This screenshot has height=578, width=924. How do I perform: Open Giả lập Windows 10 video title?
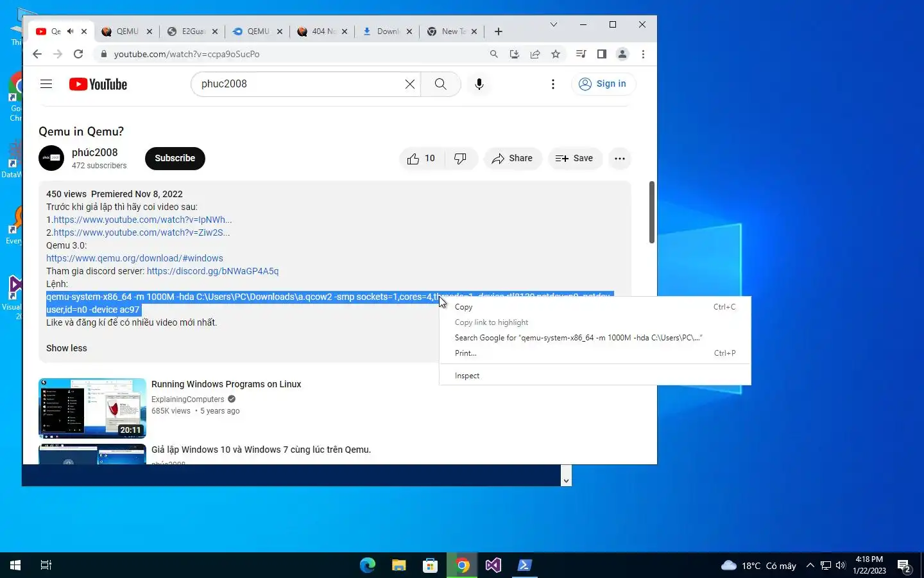point(261,450)
